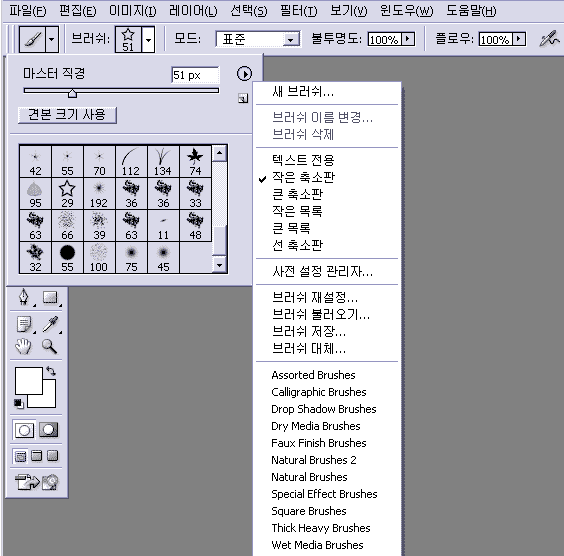
Task: Select the soft 75 brush
Action: click(x=131, y=258)
